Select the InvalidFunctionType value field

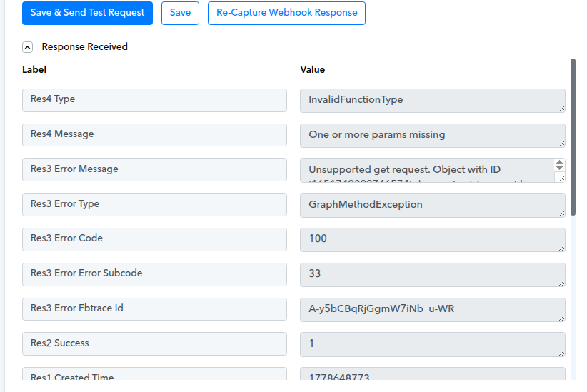[x=432, y=101]
